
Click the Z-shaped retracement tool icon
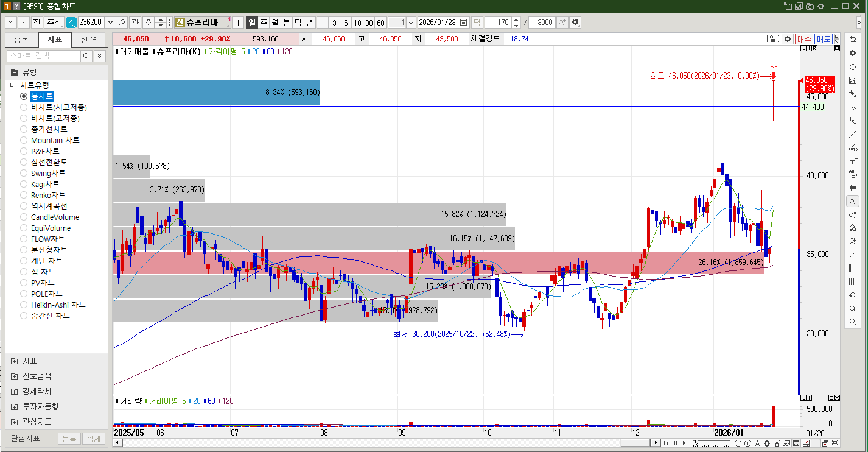853,255
